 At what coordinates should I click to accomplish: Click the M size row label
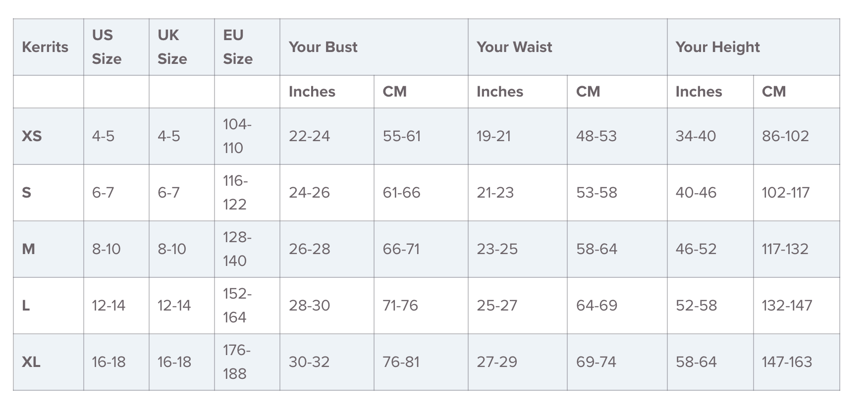coord(28,249)
